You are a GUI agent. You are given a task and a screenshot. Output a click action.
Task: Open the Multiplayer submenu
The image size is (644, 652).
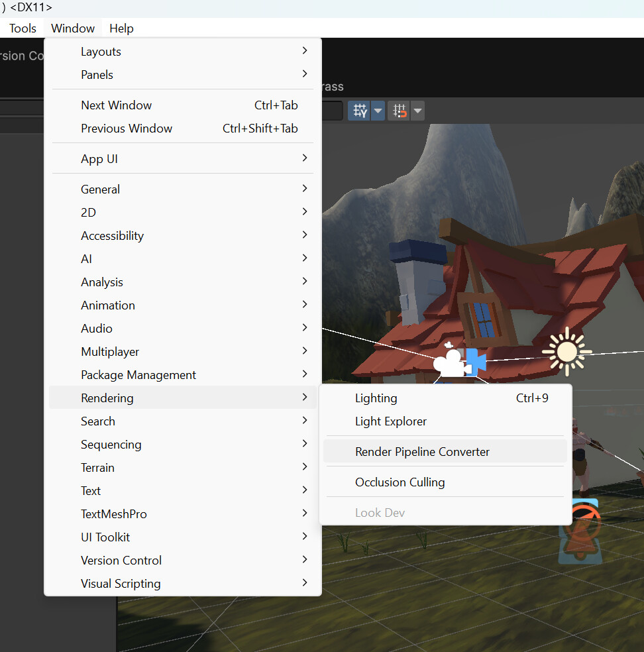tap(183, 352)
